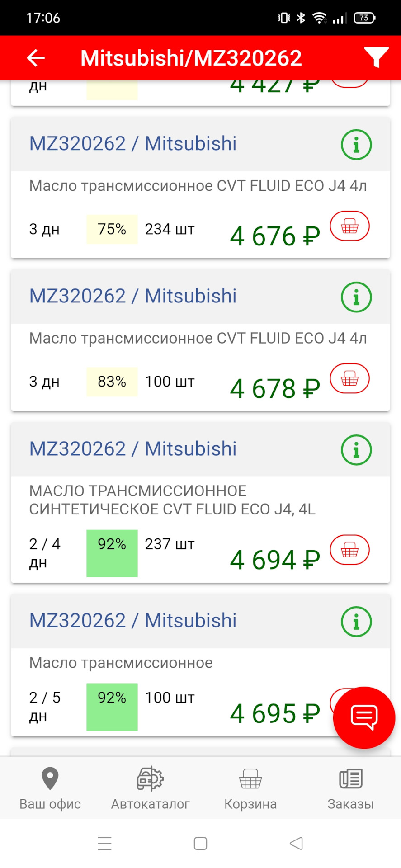Open the MZ320262 / Mitsubishi link priced 4 676 ₽
This screenshot has width=401, height=868.
pos(133,144)
